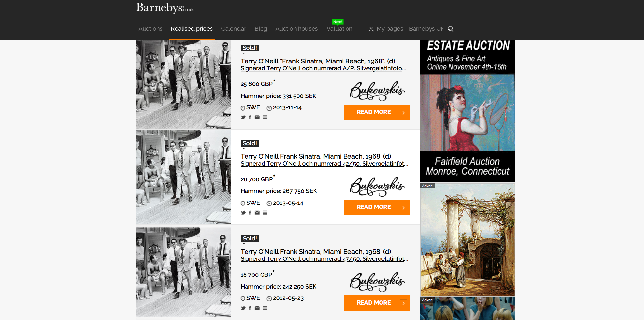Click READ MORE for 242 250 SEK lot
Viewport: 644px width, 320px height.
click(x=377, y=303)
